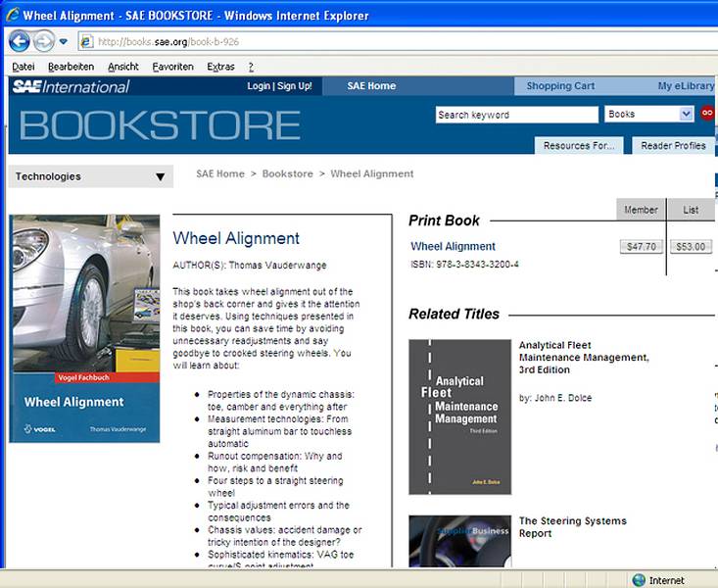Click the SAE Home breadcrumb link
Screen dimensions: 718x588
point(220,173)
